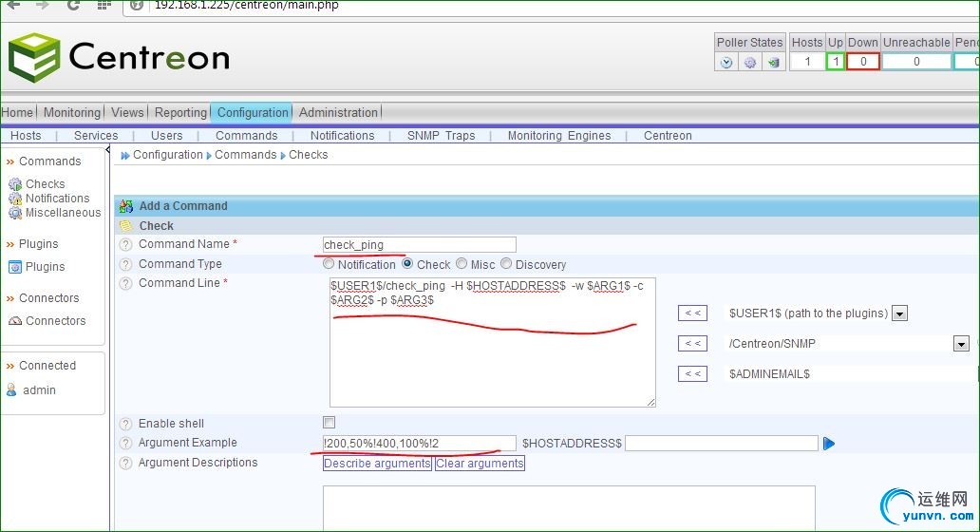
Task: Insert $ADMINEMAIL$ macro with << button
Action: pyautogui.click(x=692, y=374)
